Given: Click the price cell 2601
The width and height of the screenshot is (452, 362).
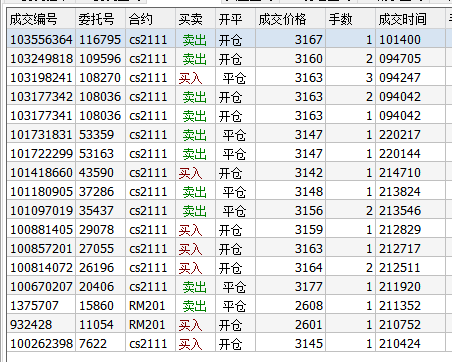Looking at the screenshot, I should click(x=309, y=325).
